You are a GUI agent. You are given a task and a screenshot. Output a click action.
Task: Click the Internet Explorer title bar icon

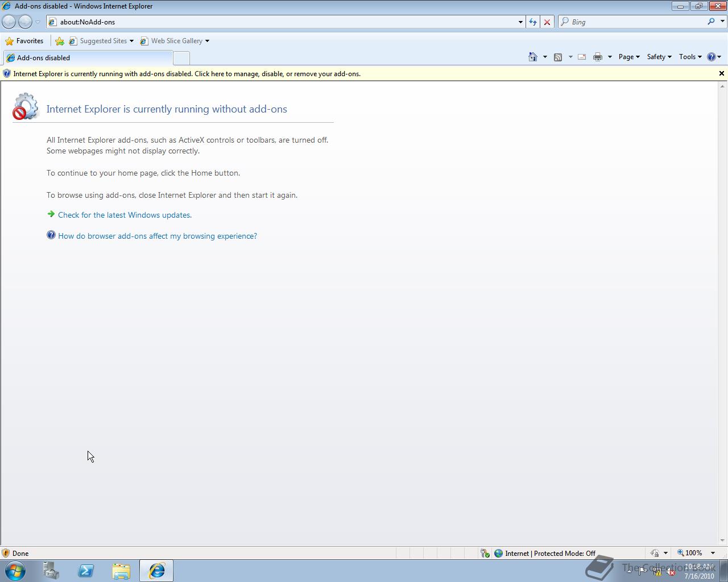point(6,6)
